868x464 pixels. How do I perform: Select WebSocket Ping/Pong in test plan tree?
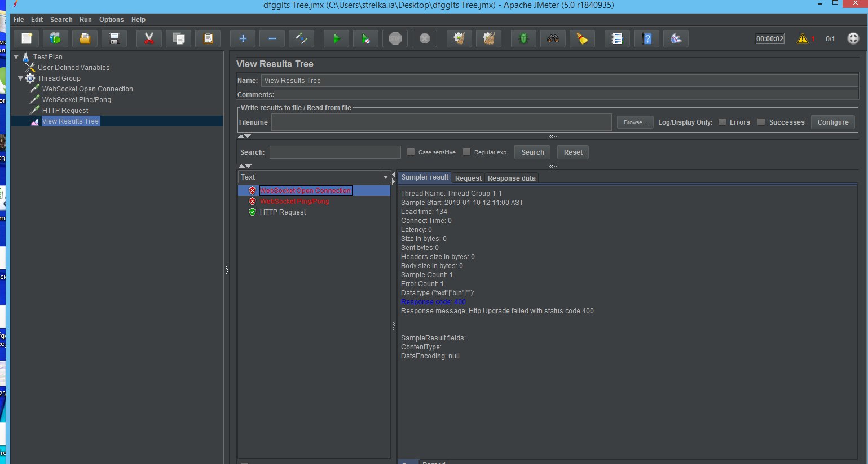click(x=77, y=100)
